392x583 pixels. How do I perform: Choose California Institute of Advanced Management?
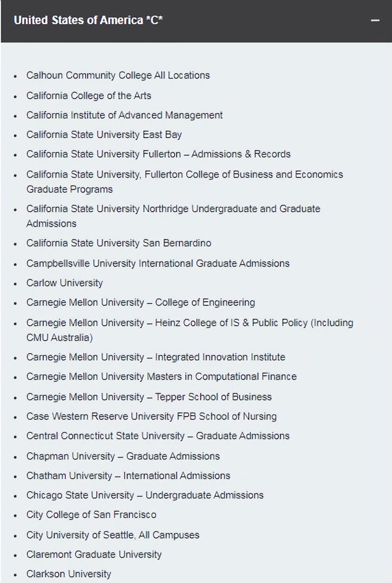tap(124, 115)
